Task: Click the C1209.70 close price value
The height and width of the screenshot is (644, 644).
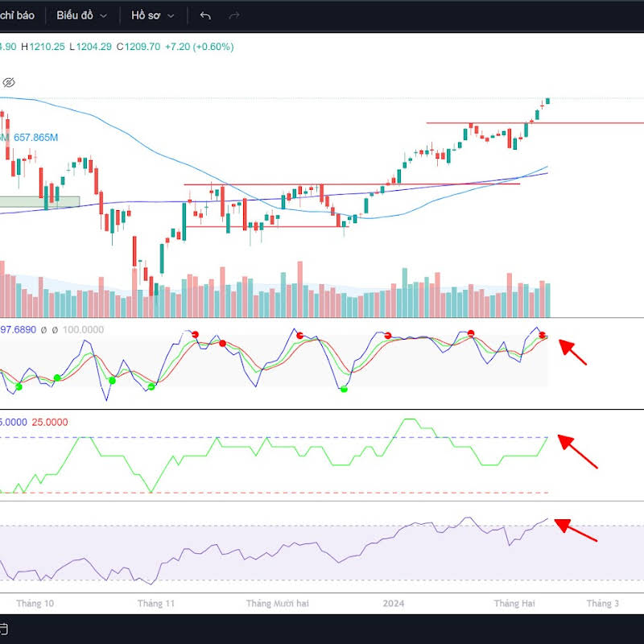Action: [138, 47]
